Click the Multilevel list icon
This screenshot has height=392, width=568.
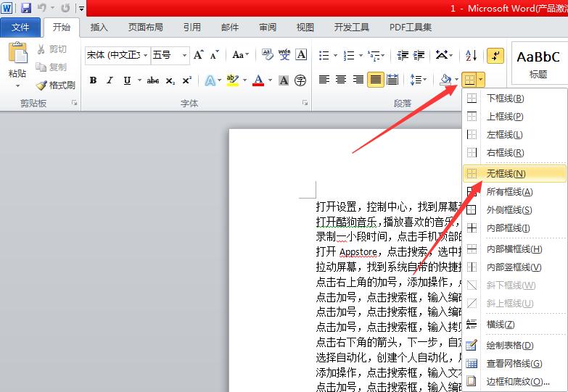pyautogui.click(x=374, y=55)
